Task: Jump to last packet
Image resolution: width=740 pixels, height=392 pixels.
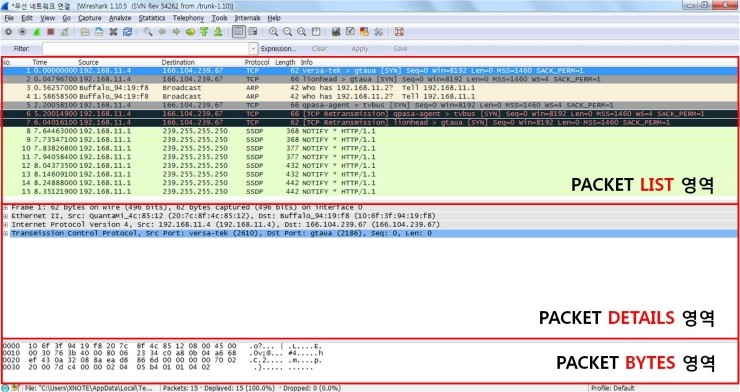Action: [x=218, y=32]
